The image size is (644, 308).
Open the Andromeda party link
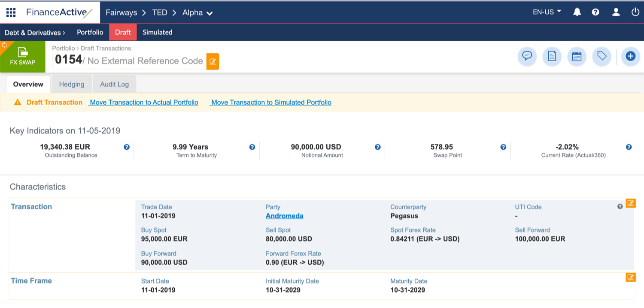click(x=284, y=216)
